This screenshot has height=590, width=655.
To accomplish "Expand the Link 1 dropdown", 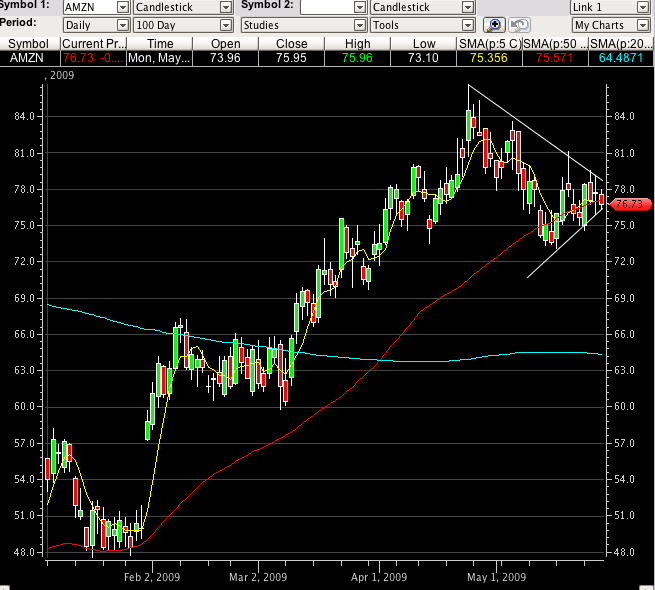I will [x=609, y=7].
